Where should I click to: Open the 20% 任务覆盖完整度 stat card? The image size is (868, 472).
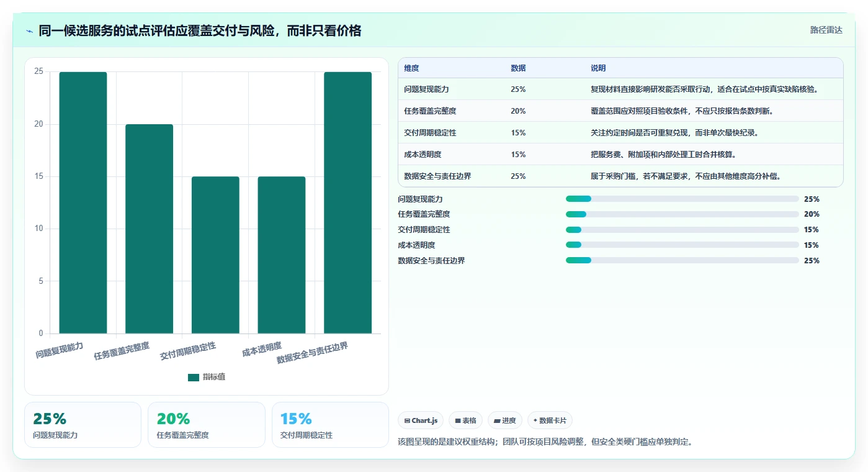(206, 425)
